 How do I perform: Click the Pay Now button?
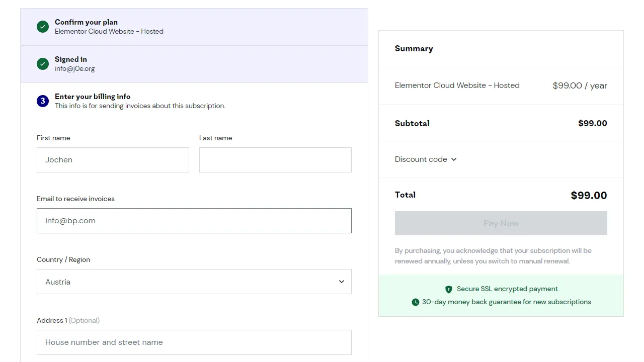(x=501, y=223)
